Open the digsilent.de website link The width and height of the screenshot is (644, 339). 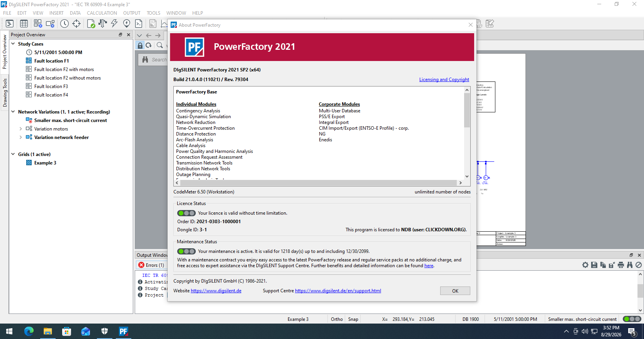[x=216, y=291]
